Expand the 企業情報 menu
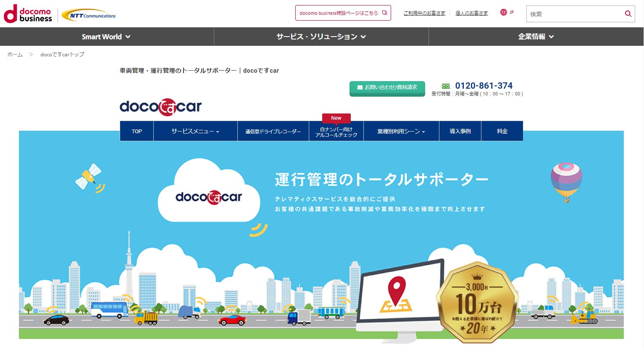Screen dimensions: 644x348 pos(536,37)
